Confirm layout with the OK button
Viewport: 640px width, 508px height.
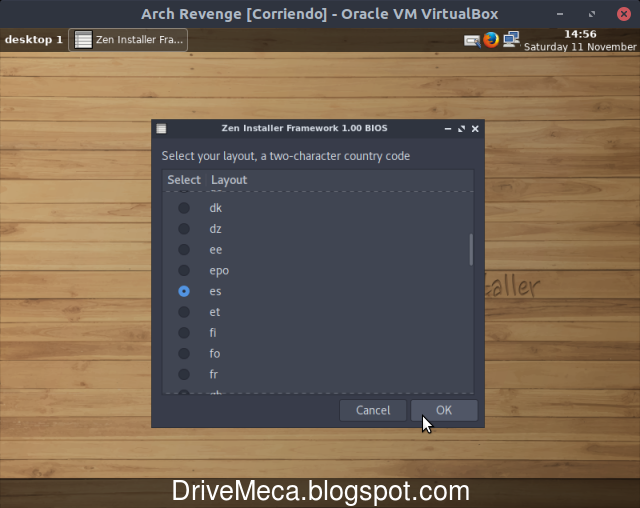pos(444,410)
